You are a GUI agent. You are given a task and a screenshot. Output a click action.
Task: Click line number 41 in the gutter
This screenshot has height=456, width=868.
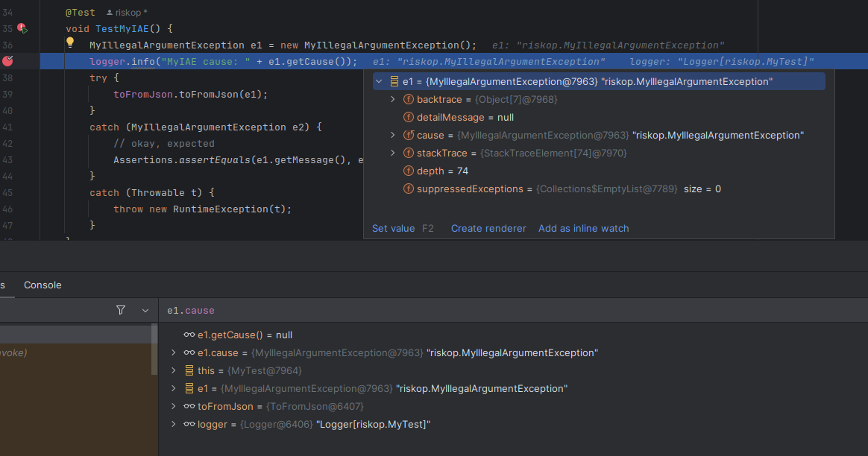pos(7,127)
